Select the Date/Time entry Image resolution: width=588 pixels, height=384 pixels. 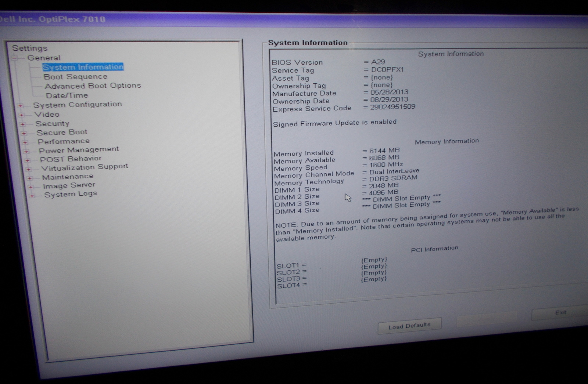tap(67, 95)
